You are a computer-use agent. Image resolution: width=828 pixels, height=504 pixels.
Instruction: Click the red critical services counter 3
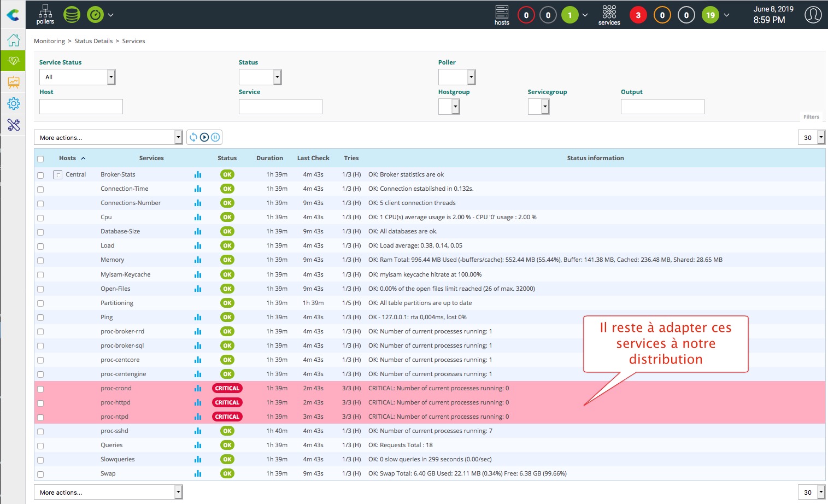(x=638, y=15)
